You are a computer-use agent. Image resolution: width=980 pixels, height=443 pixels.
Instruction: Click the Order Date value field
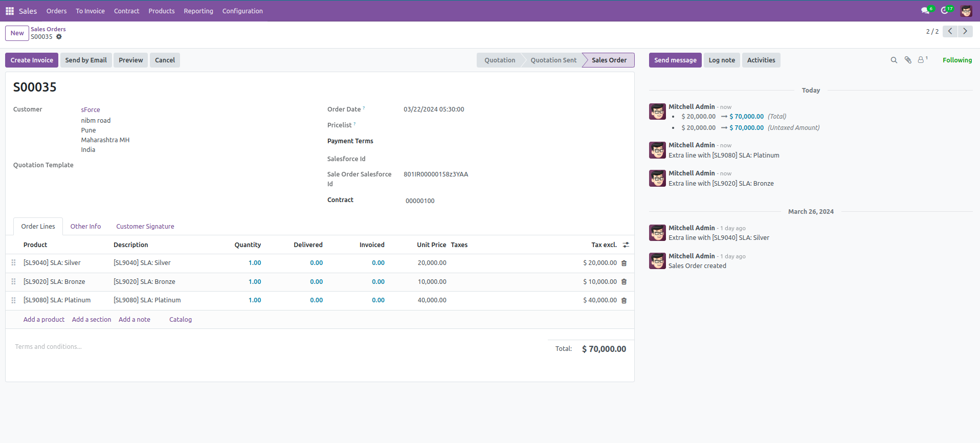[x=434, y=109]
